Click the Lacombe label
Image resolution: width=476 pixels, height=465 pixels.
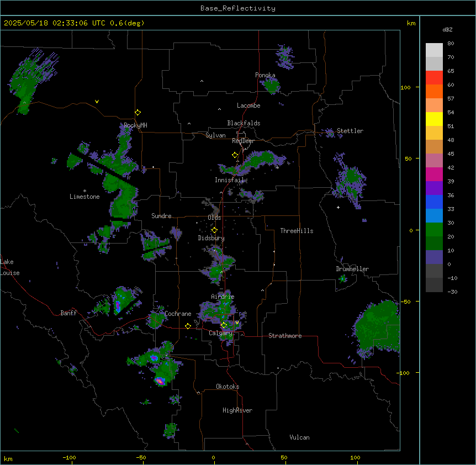(248, 105)
